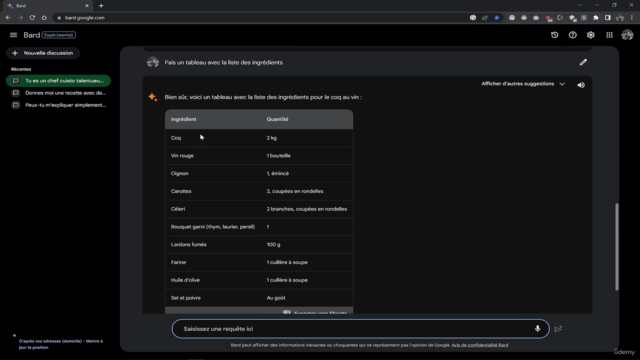The height and width of the screenshot is (360, 640).
Task: Open the Google account avatar
Action: tap(627, 35)
